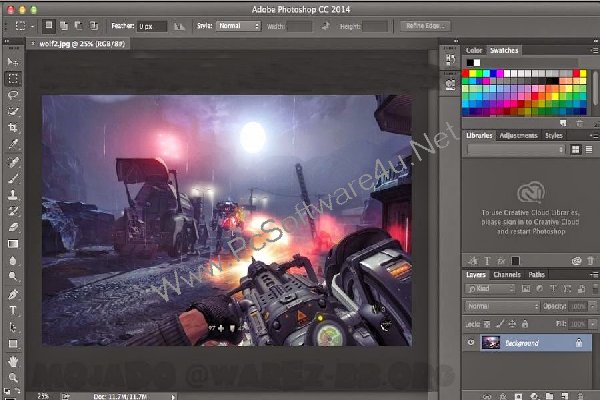Open the Layers panel flyout menu
This screenshot has height=400, width=600.
pos(594,275)
